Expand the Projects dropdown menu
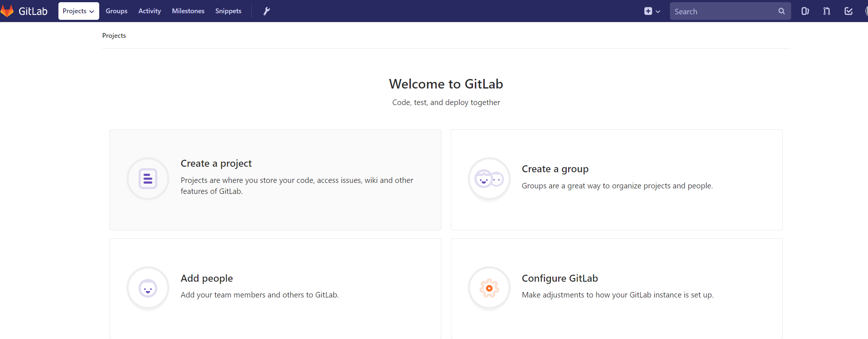This screenshot has height=339, width=868. click(x=79, y=11)
